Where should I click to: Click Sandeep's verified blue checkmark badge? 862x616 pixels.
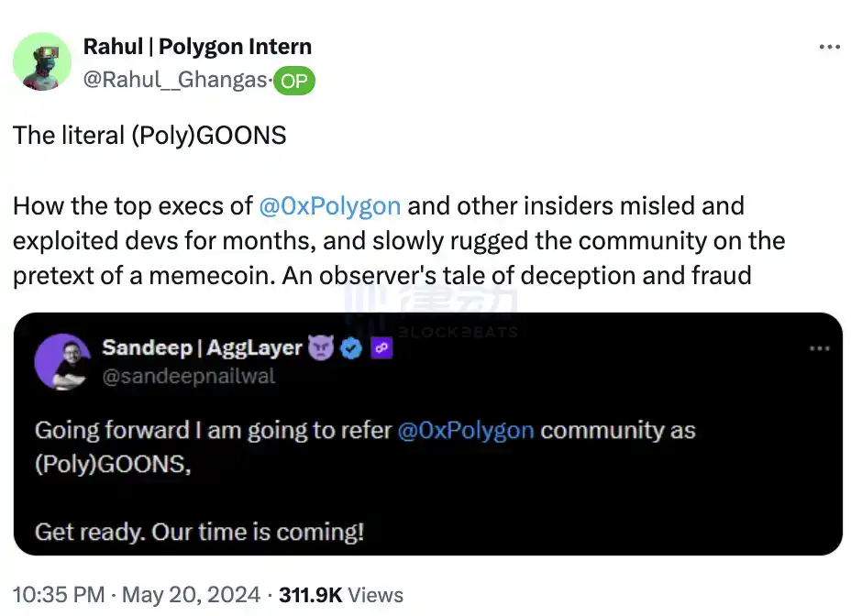[x=351, y=348]
